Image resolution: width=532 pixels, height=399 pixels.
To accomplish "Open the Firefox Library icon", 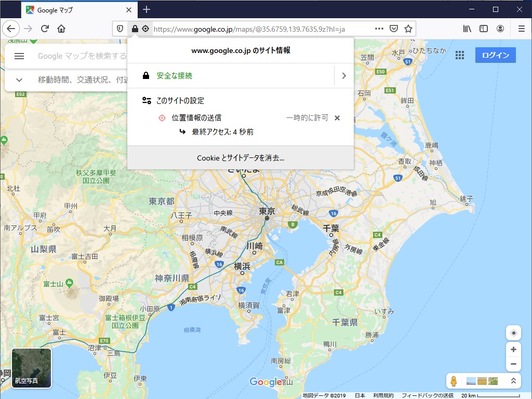I will pos(466,29).
